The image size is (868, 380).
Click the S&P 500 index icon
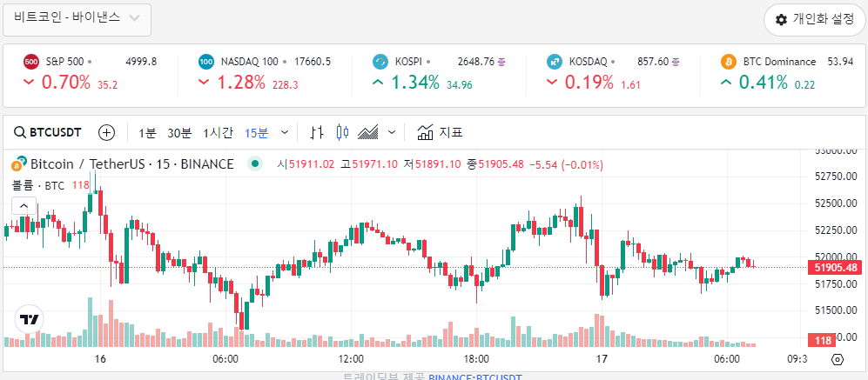point(31,62)
